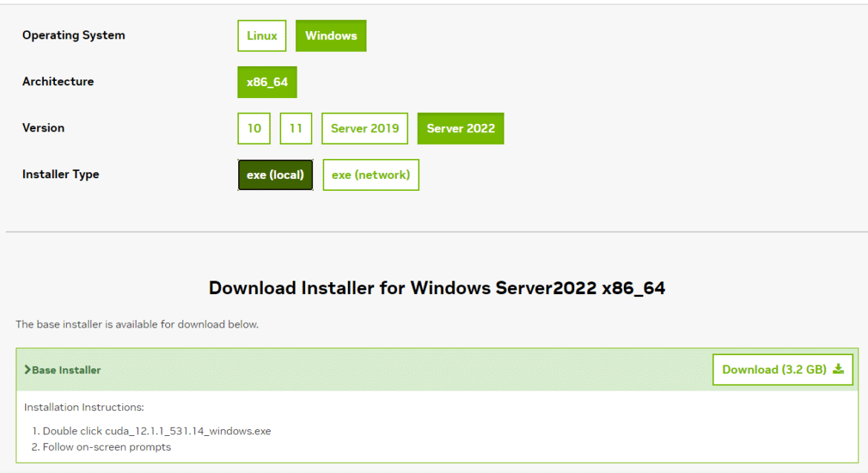The height and width of the screenshot is (473, 868).
Task: Click the download arrow icon
Action: [838, 369]
